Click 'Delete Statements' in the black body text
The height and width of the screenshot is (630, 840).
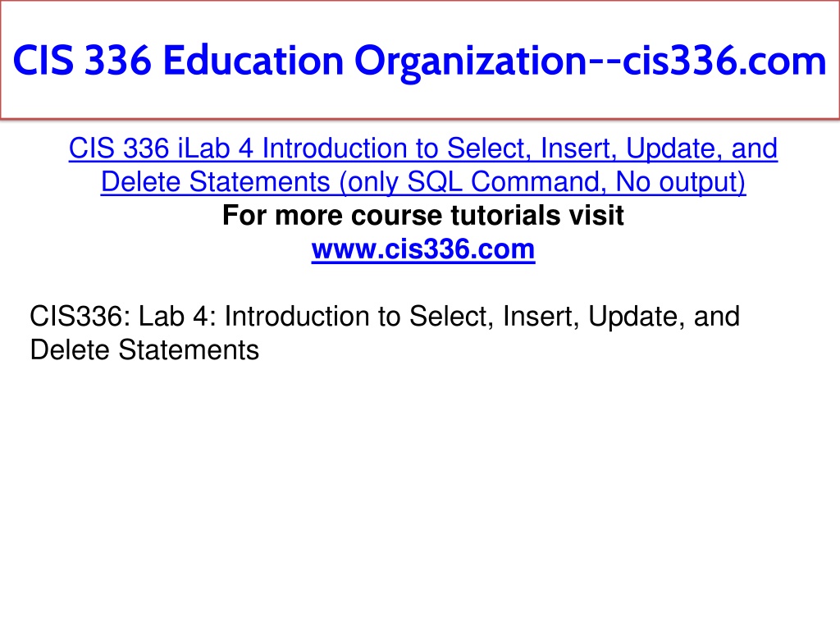[x=144, y=349]
